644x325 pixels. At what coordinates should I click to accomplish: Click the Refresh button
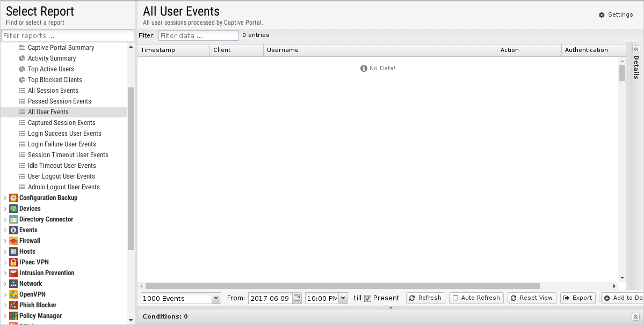[425, 298]
